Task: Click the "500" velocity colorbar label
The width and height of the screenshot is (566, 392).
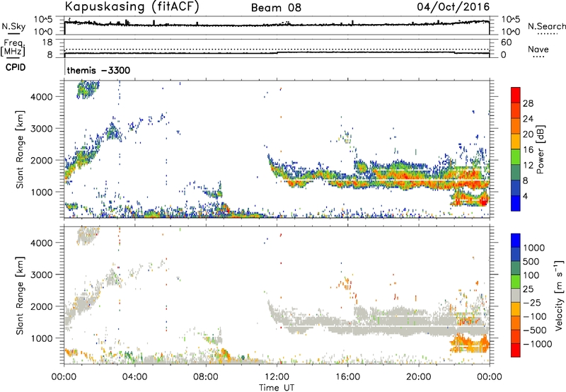Action: click(x=533, y=261)
